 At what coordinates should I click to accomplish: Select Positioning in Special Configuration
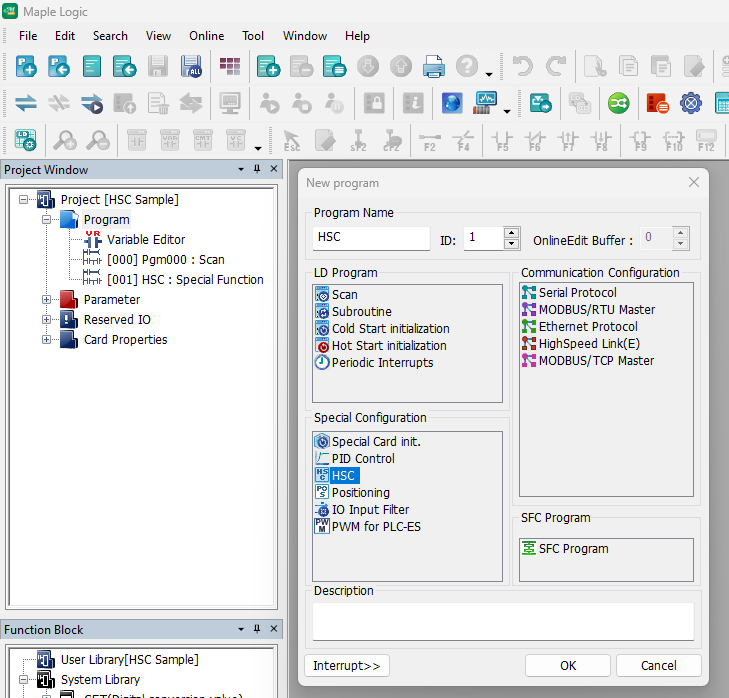(360, 492)
